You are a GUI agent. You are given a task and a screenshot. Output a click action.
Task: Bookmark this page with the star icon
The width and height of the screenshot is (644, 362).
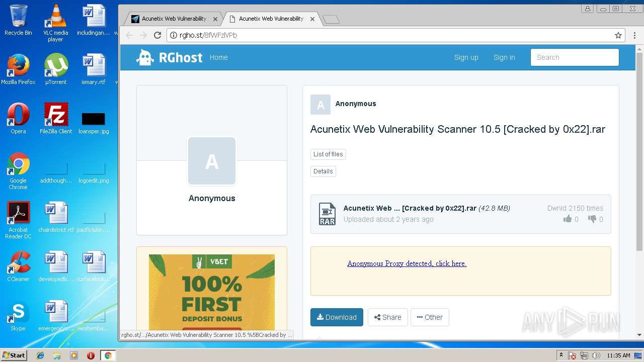tap(618, 35)
